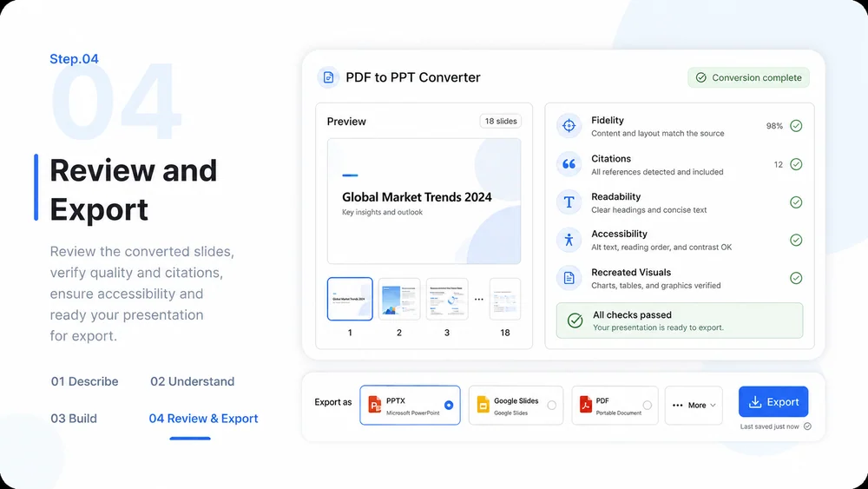Select slide thumbnail 1
This screenshot has width=868, height=489.
(350, 299)
